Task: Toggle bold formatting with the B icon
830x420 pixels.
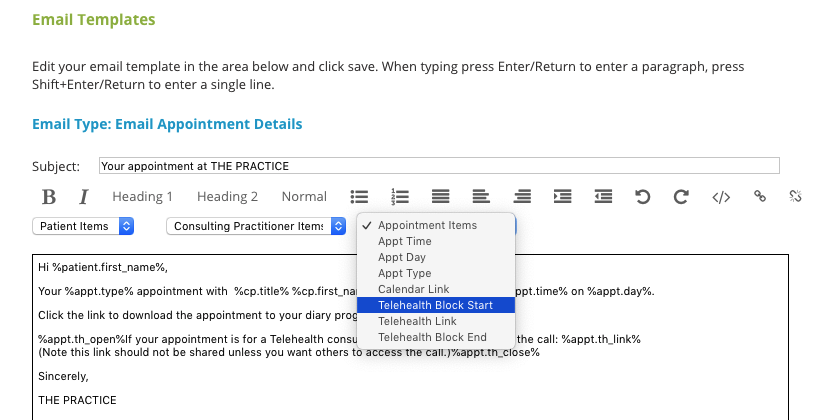Action: [49, 196]
